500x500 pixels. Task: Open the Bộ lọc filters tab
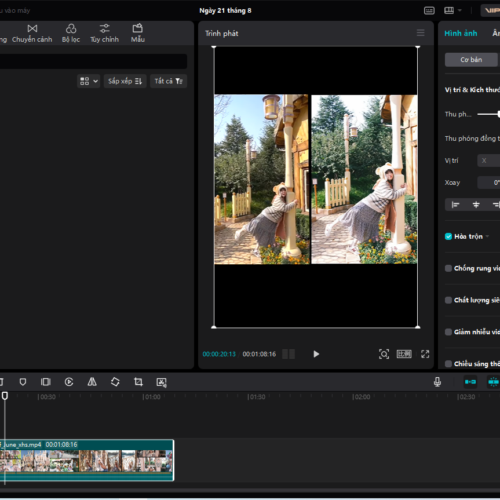pos(71,34)
